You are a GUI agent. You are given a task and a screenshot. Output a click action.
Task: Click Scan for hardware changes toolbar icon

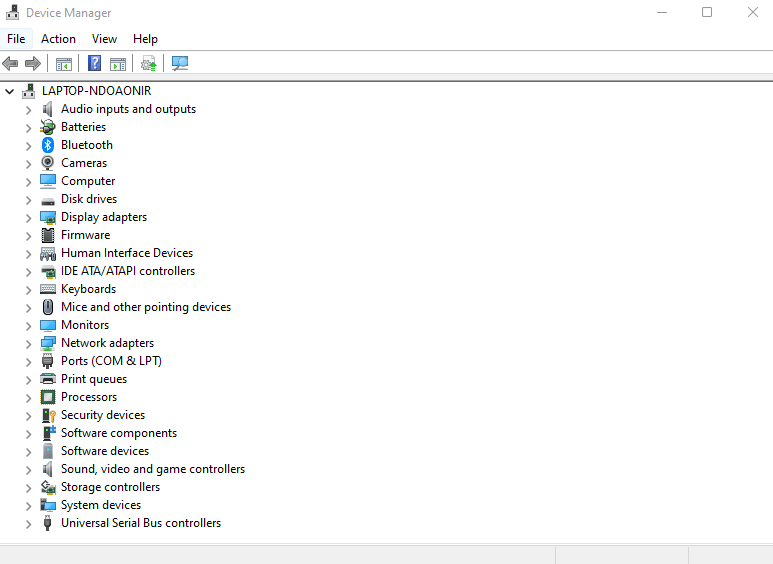[180, 64]
